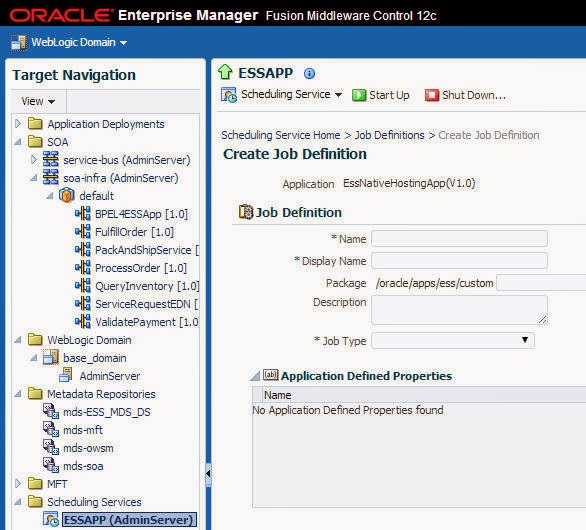This screenshot has height=530, width=586.
Task: Click the mds-soa repository icon
Action: pyautogui.click(x=51, y=465)
